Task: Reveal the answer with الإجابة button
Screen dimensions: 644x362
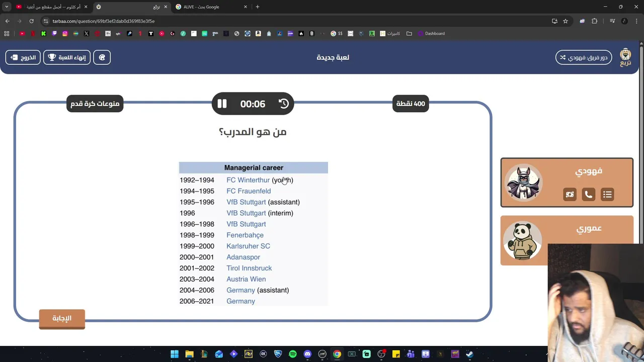Action: click(x=62, y=318)
